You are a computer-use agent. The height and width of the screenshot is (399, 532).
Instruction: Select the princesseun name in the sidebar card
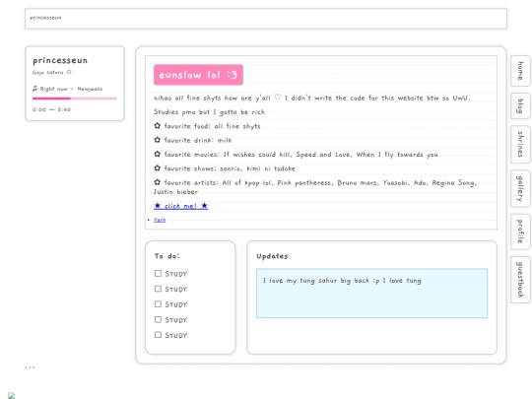point(60,60)
